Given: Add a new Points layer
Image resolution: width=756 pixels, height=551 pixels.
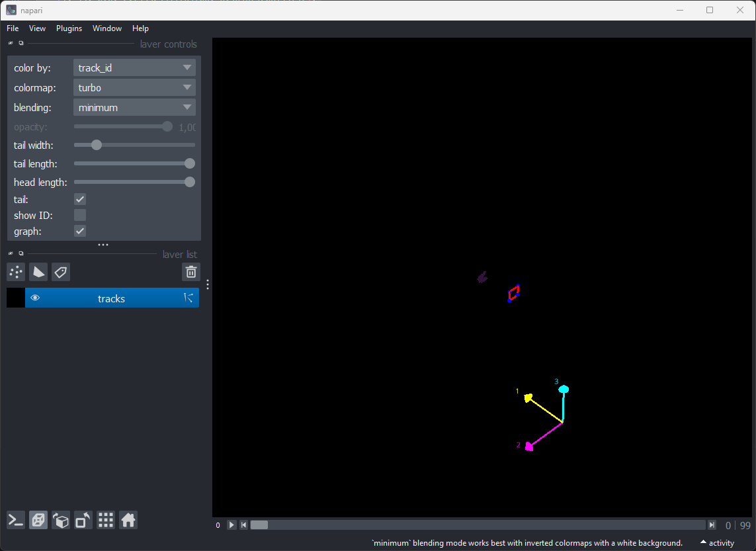Looking at the screenshot, I should (15, 272).
